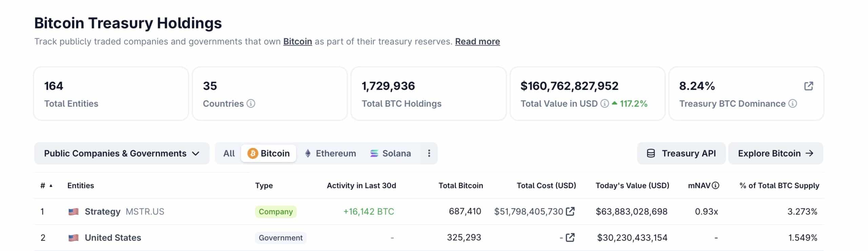Click the Read more link
The image size is (868, 251).
(477, 41)
